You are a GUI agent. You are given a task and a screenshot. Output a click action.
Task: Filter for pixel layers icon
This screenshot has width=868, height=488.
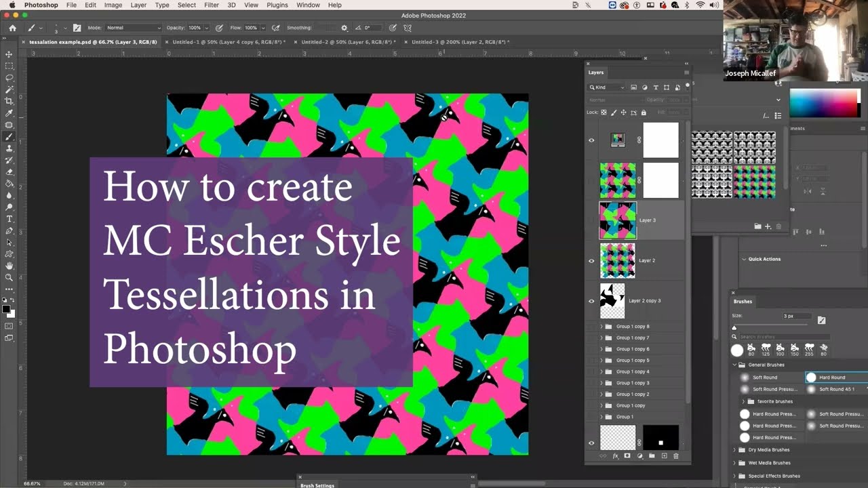click(634, 87)
